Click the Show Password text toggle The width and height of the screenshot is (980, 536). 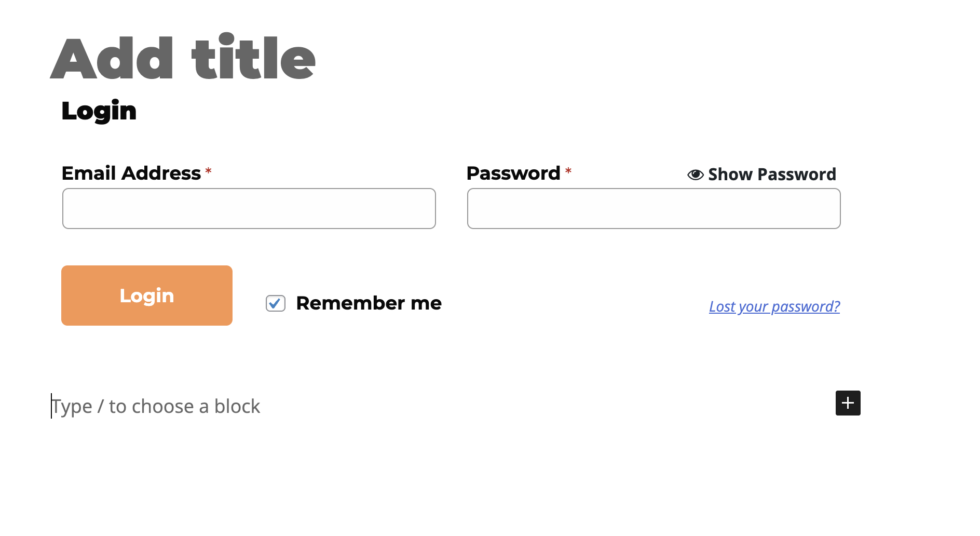[772, 175]
